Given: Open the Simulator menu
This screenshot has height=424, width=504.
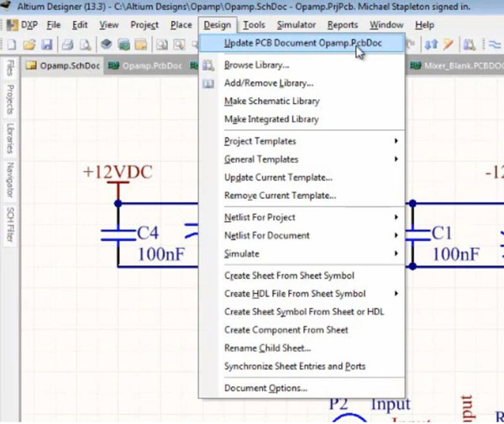Looking at the screenshot, I should click(x=297, y=25).
